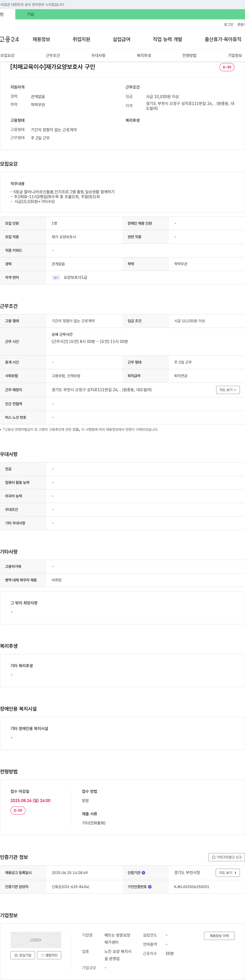Open the 실업급여 menu
The image size is (245, 980).
point(121,39)
